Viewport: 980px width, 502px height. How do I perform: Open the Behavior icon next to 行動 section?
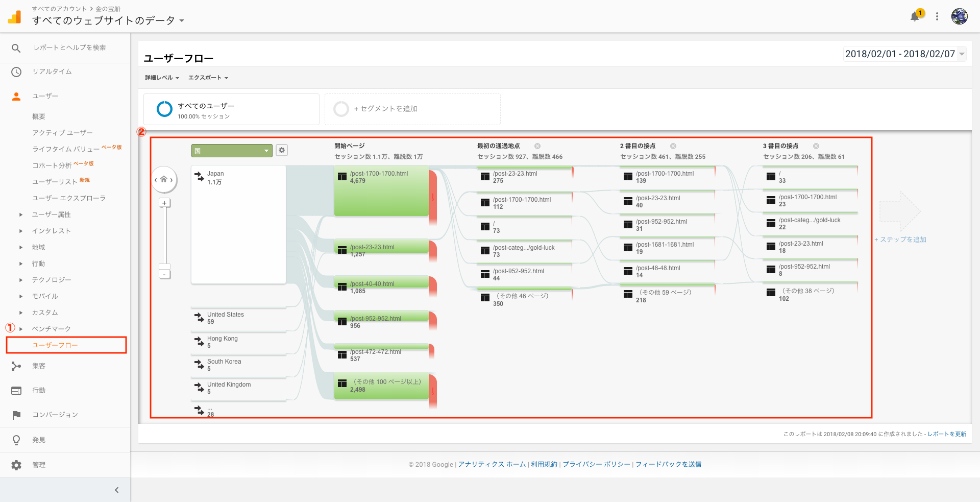[16, 390]
